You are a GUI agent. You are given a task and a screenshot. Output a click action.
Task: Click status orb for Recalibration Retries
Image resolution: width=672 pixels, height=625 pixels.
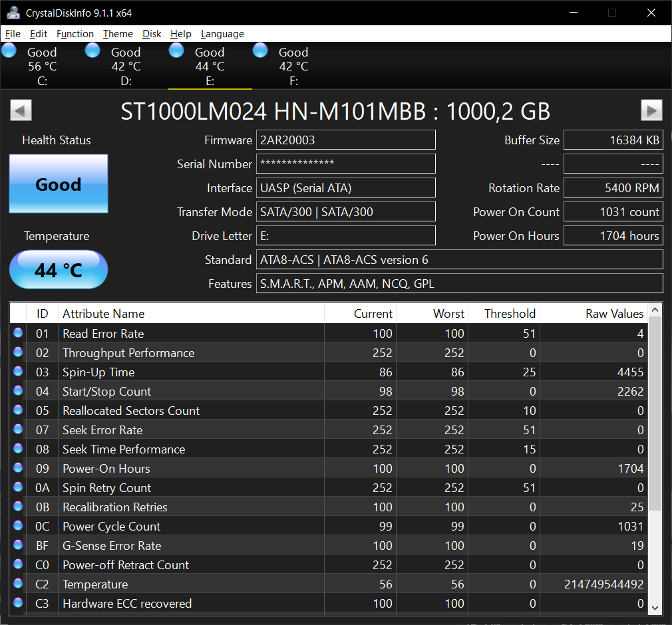[18, 506]
